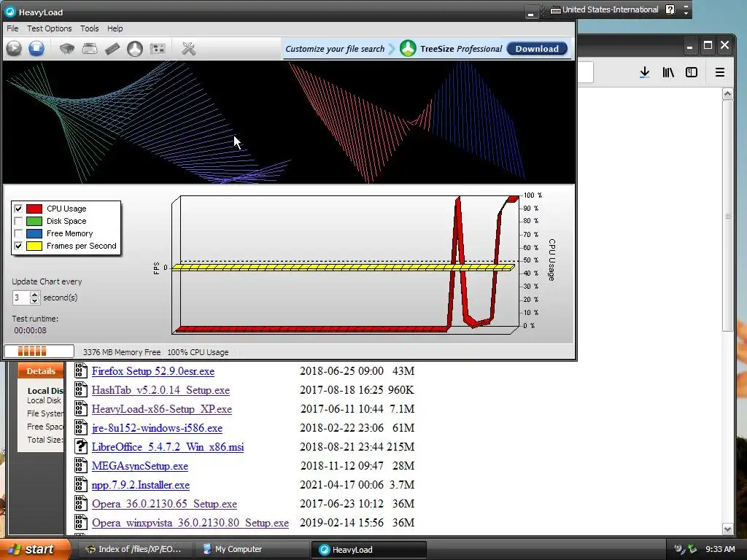Open jre-8u152-windows-i586.exe link
The height and width of the screenshot is (560, 747).
pyautogui.click(x=158, y=428)
